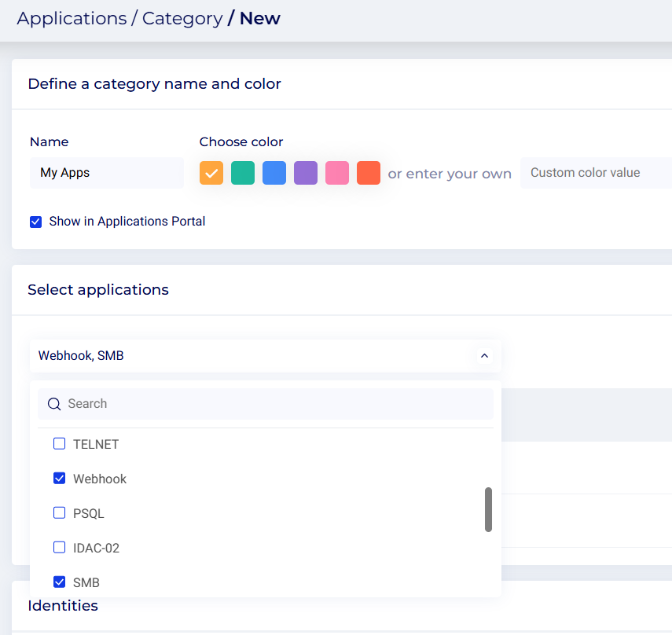Click the TELNET option label
Image resolution: width=672 pixels, height=635 pixels.
pos(96,444)
